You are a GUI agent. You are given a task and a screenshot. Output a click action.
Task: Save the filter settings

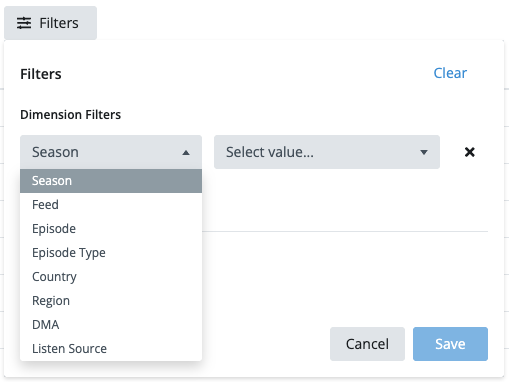point(450,344)
